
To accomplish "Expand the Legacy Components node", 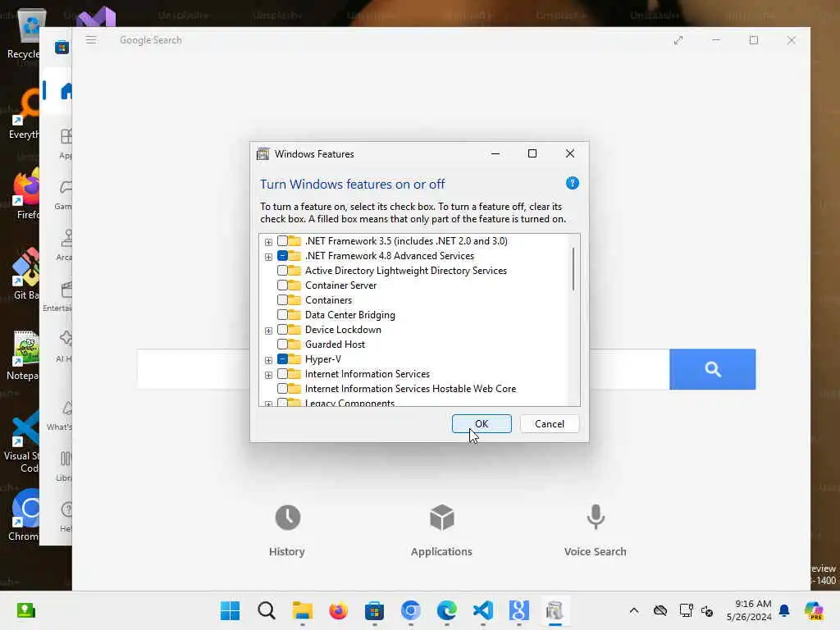I will tap(268, 404).
